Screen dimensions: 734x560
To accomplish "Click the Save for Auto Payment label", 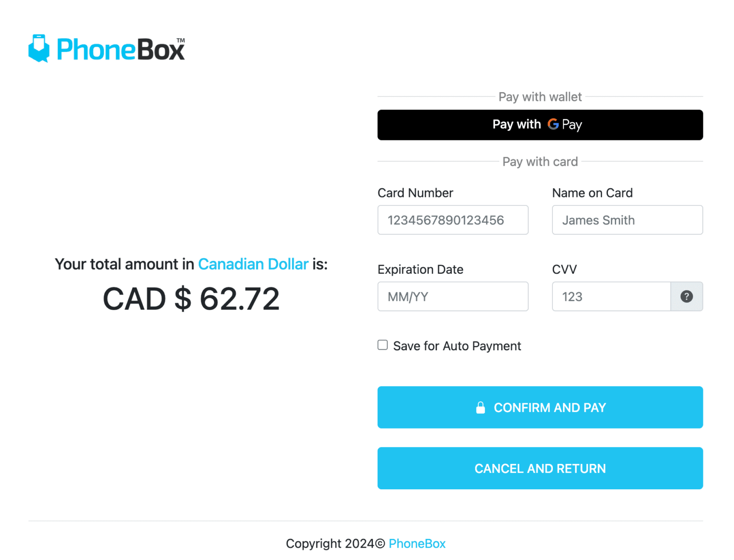I will pos(457,346).
